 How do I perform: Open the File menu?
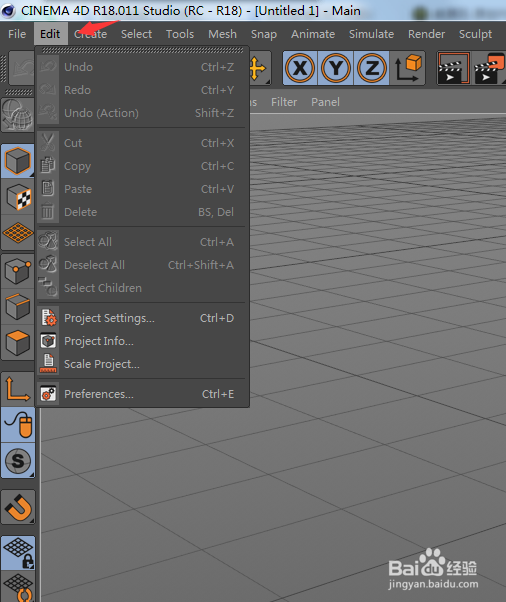pyautogui.click(x=17, y=34)
